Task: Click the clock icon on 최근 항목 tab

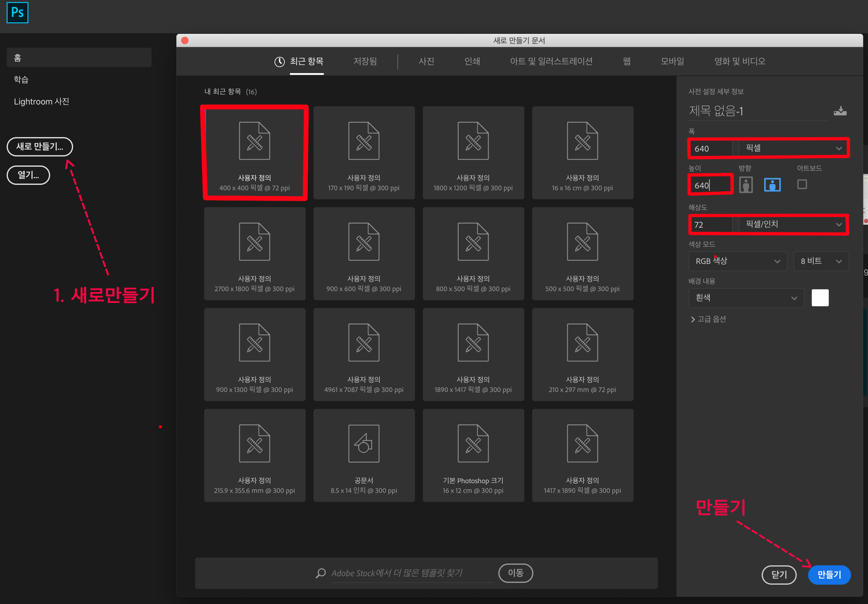Action: pos(279,62)
